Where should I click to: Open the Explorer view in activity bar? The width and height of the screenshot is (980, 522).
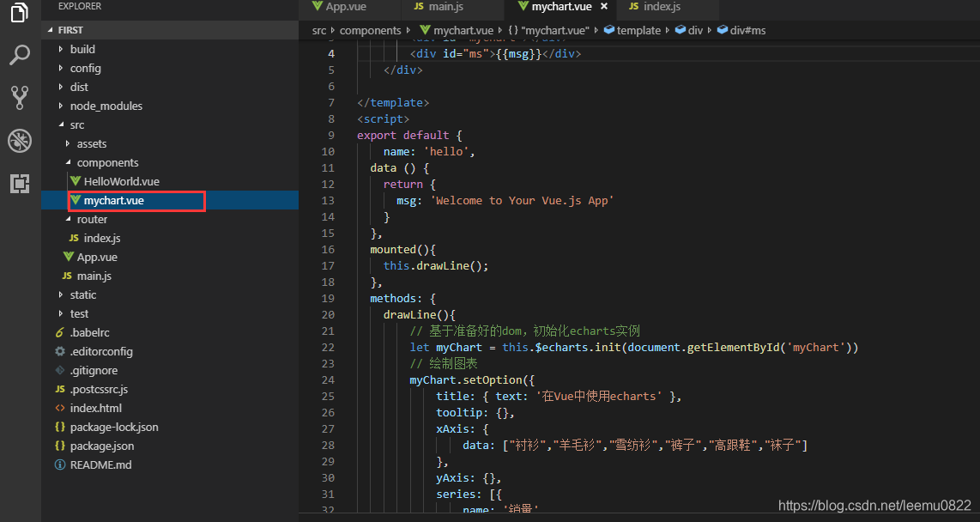(x=20, y=11)
